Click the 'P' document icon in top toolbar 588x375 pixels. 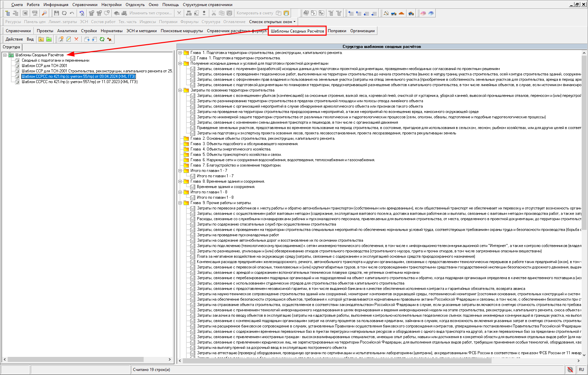314,13
